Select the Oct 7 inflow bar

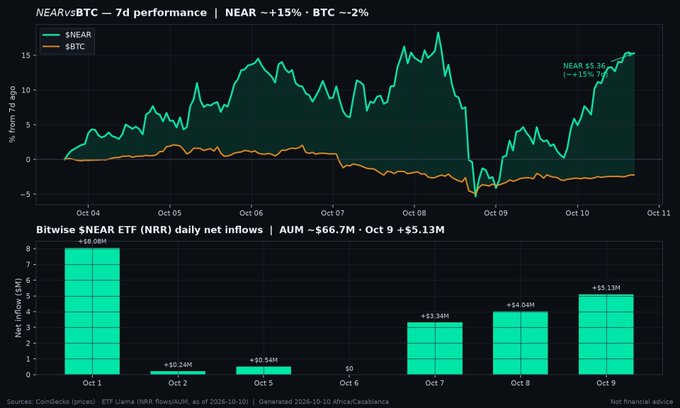point(435,348)
